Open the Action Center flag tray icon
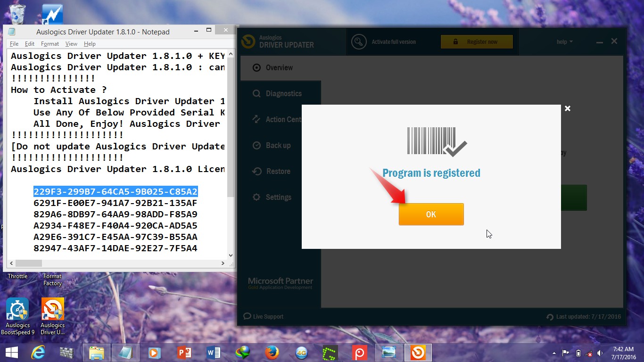The height and width of the screenshot is (362, 644). coord(566,353)
